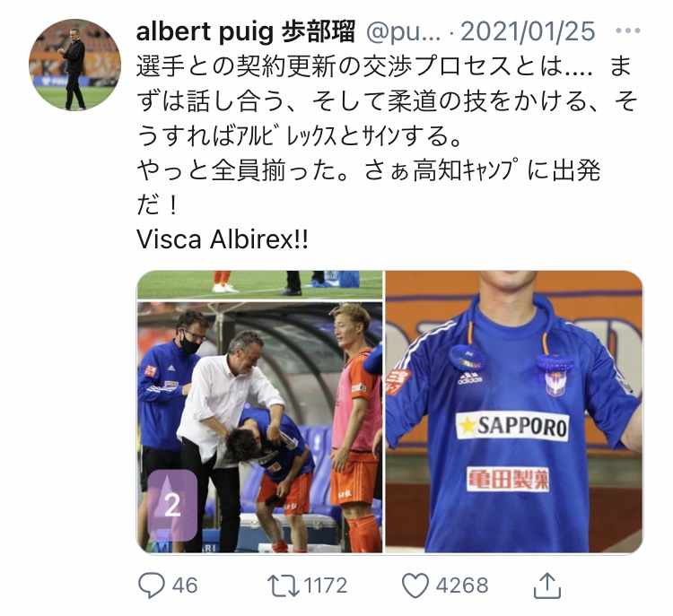Tap the retweet arrows icon

coord(284,586)
